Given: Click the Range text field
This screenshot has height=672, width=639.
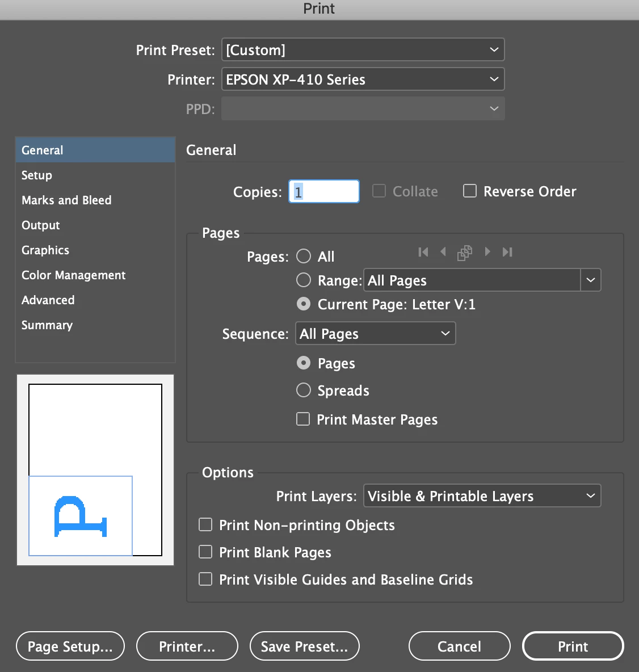Looking at the screenshot, I should click(x=472, y=280).
